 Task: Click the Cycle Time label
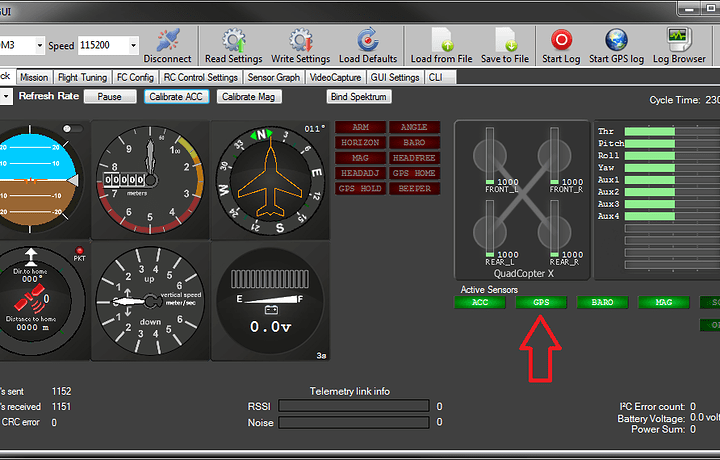pyautogui.click(x=675, y=100)
